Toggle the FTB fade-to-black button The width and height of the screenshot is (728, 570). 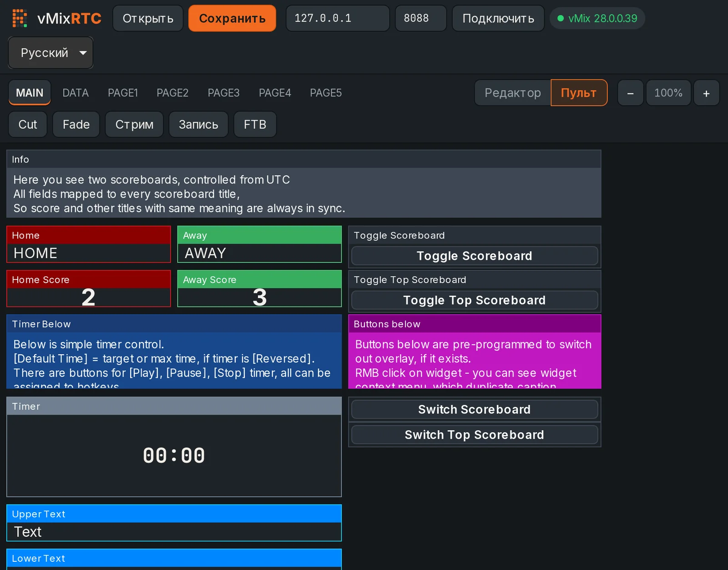tap(255, 124)
